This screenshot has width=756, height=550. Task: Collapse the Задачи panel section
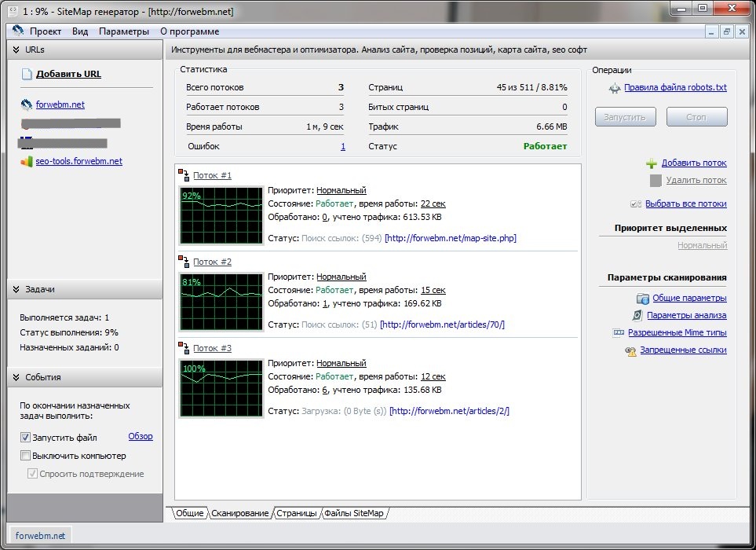(16, 289)
